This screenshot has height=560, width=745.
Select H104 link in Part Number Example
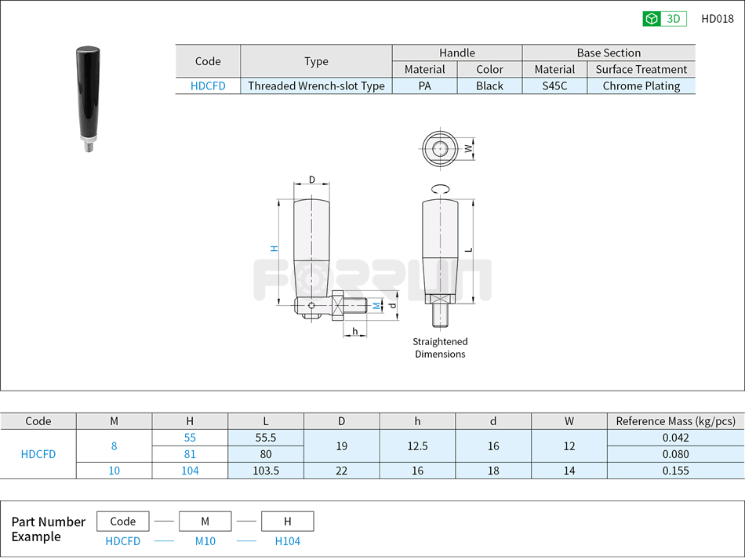[x=288, y=541]
